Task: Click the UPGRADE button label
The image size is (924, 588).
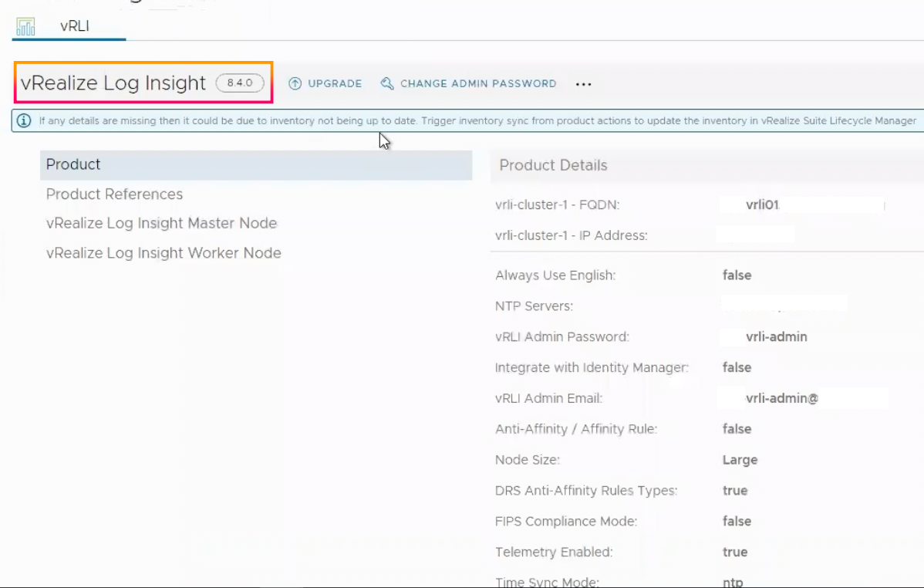Action: 335,84
